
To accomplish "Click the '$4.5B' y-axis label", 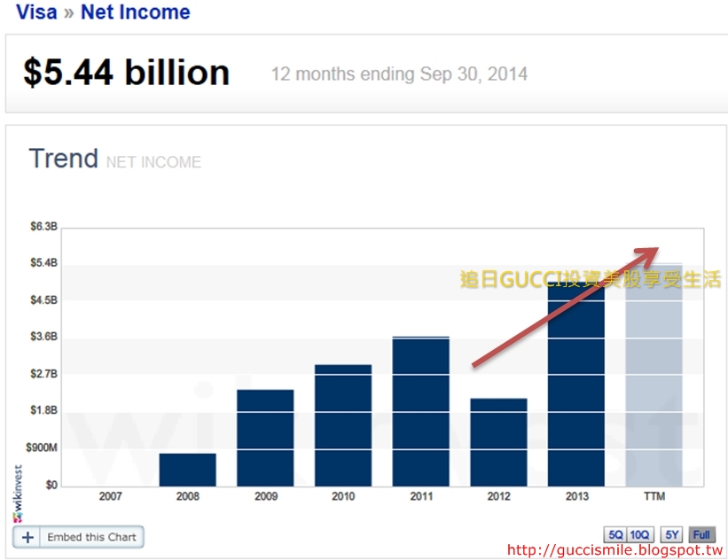I will click(44, 300).
